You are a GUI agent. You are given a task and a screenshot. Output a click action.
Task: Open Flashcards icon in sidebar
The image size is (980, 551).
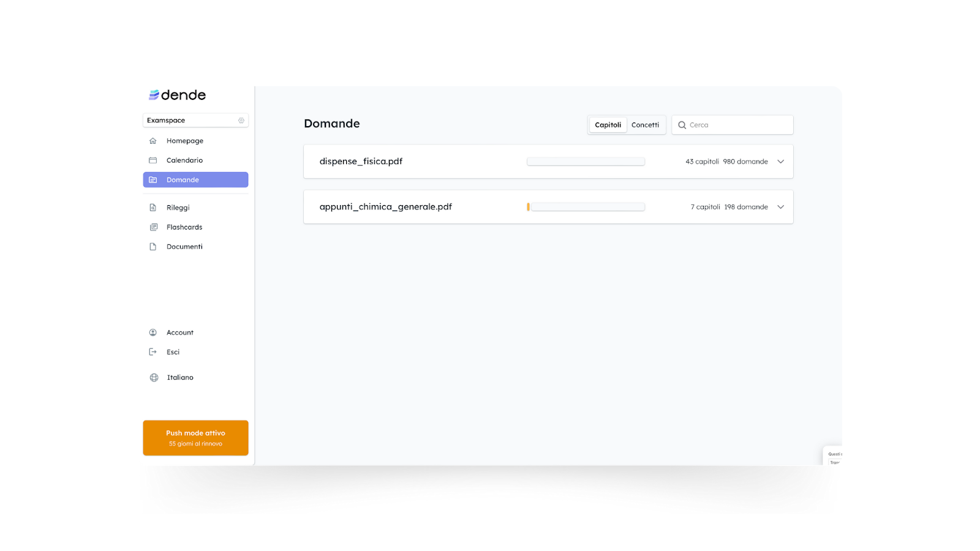(153, 227)
